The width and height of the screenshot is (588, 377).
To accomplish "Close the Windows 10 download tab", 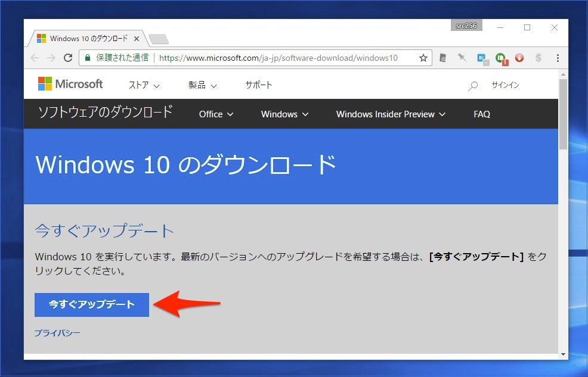I will (x=137, y=39).
